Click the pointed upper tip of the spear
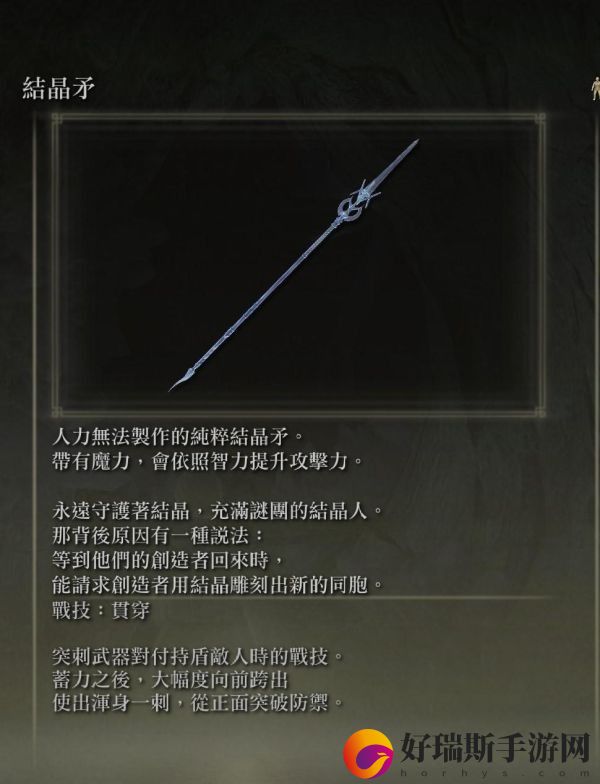 pyautogui.click(x=410, y=148)
